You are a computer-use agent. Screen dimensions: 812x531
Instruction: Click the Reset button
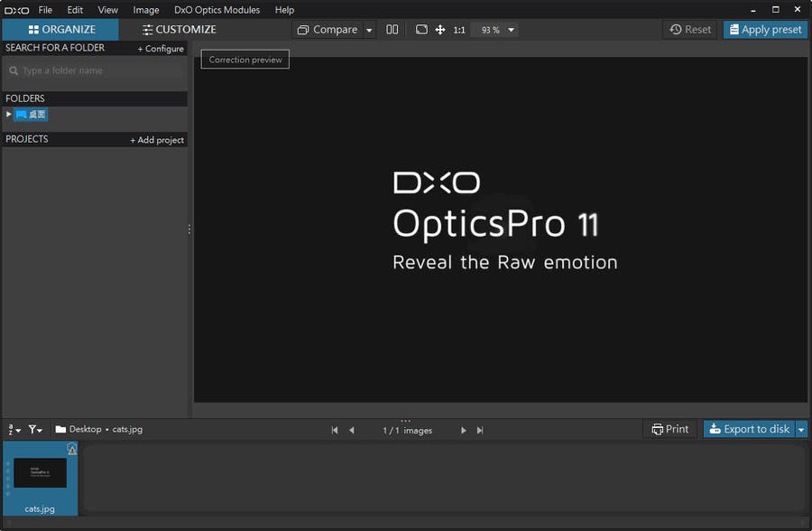pyautogui.click(x=690, y=30)
